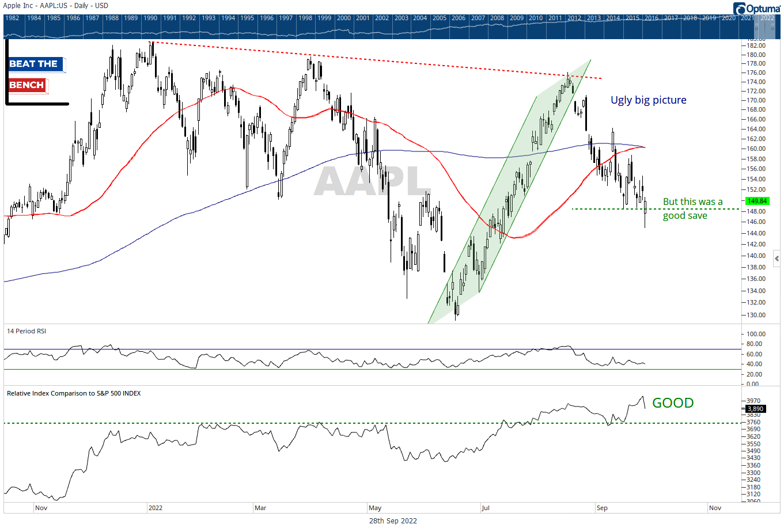Click the 100.00 RSI axis label
The image size is (784, 532).
click(x=756, y=334)
